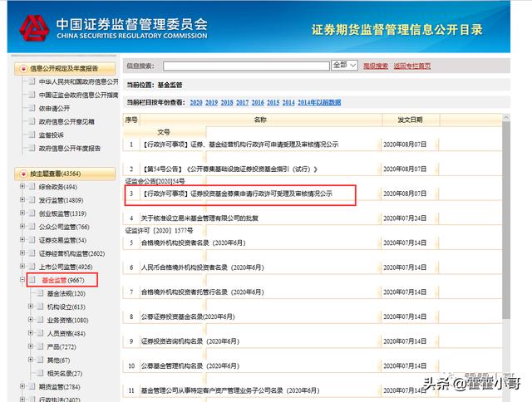
Task: Expand the 其他(67) sub-node
Action: pyautogui.click(x=31, y=360)
